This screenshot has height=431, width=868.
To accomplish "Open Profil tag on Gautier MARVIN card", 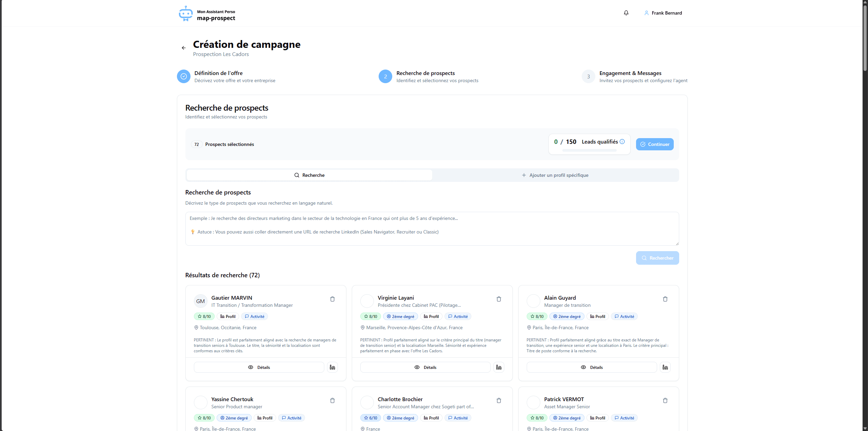I will tap(228, 316).
